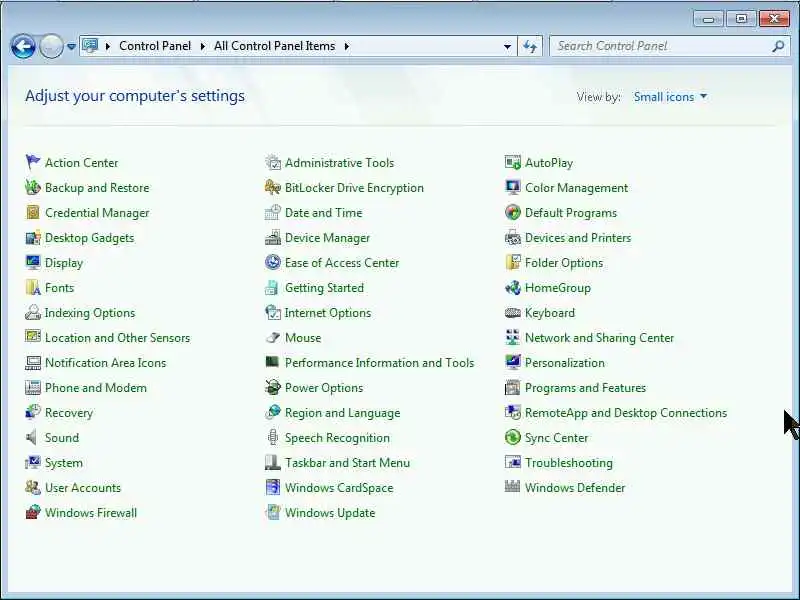800x600 pixels.
Task: Open the Region and Language link
Action: click(342, 413)
